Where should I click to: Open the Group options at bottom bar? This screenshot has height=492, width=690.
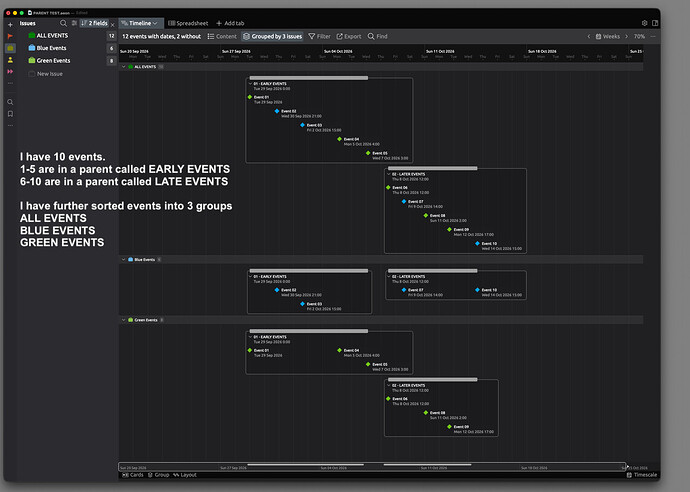click(158, 475)
